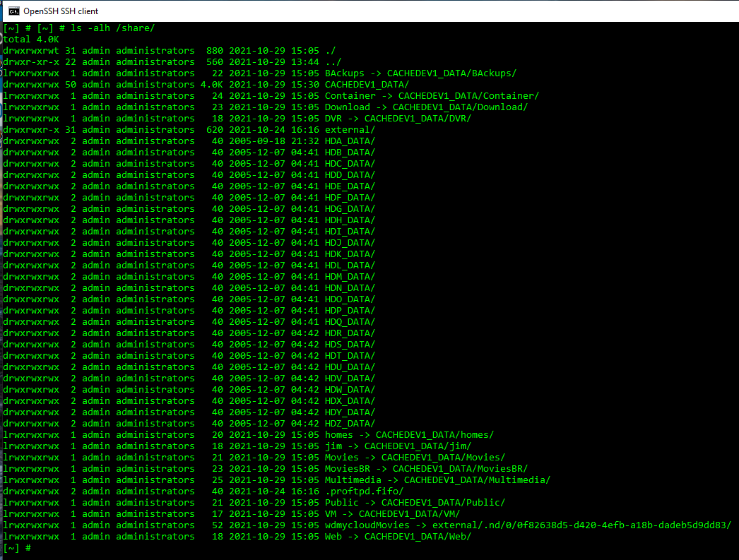
Task: Click the OpenSSH SSH client title bar icon
Action: 12,11
